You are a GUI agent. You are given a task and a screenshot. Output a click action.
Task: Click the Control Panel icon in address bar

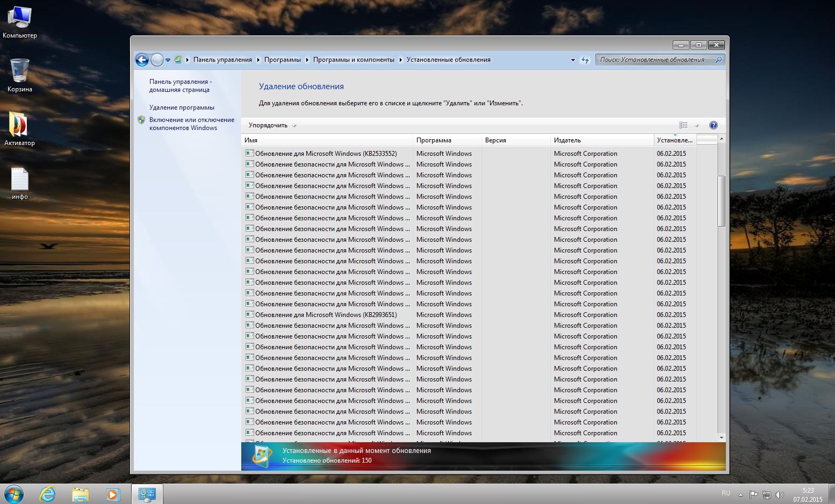point(178,60)
